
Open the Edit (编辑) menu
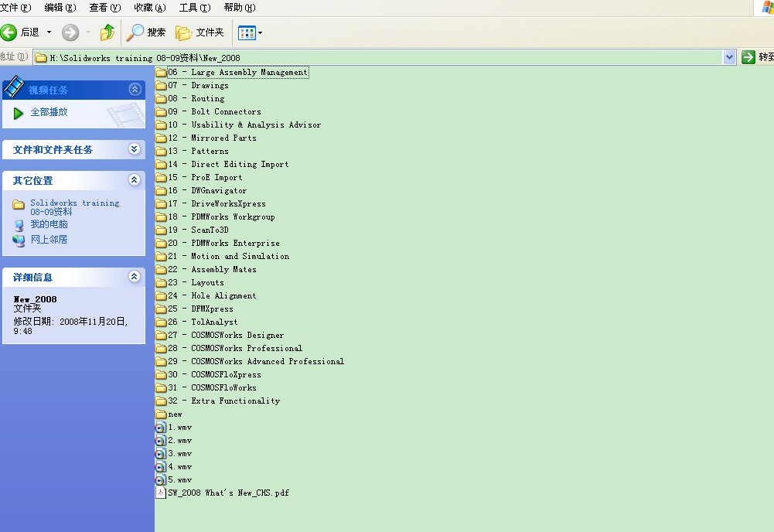60,8
